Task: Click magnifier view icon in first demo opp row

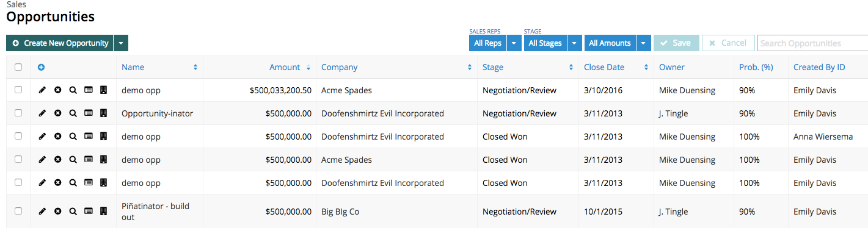Action: click(73, 90)
